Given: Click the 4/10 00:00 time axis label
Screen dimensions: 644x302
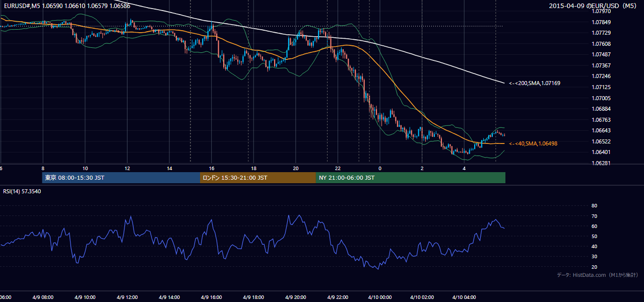Looking at the screenshot, I should pos(380,297).
